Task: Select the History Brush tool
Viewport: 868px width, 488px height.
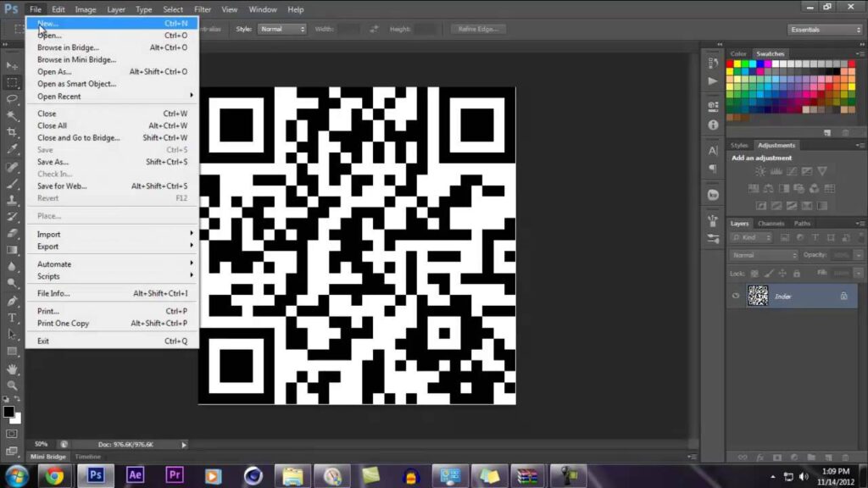Action: tap(12, 217)
